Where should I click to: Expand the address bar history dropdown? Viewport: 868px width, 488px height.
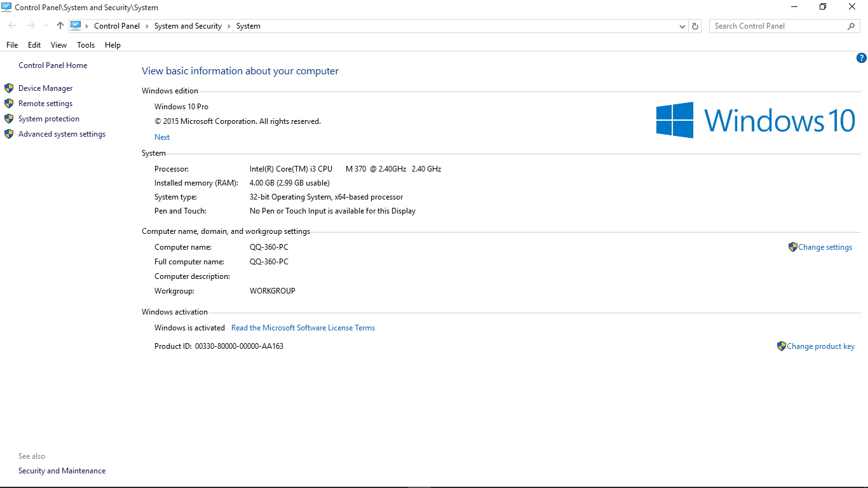pyautogui.click(x=682, y=26)
